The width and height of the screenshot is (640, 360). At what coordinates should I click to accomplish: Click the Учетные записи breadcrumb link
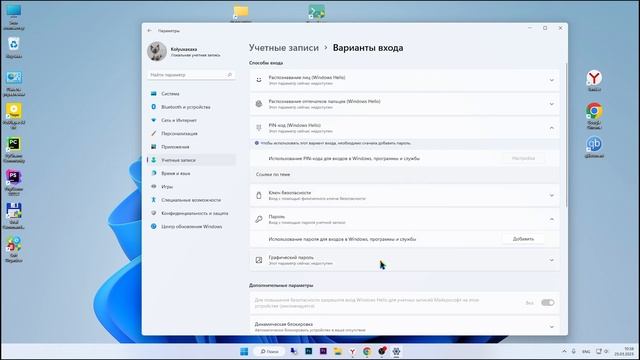[284, 48]
